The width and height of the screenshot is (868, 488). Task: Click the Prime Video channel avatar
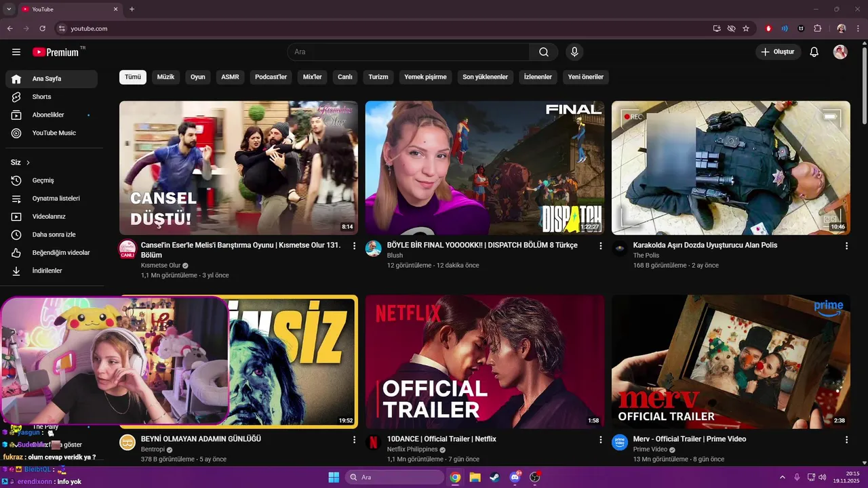coord(620,443)
